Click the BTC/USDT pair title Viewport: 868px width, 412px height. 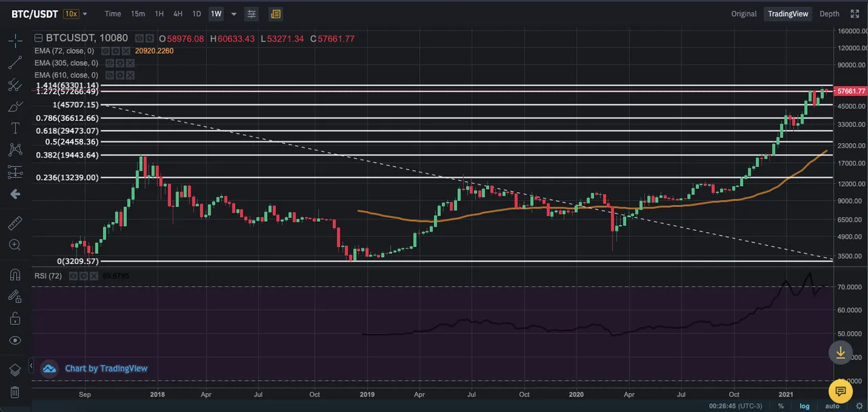click(x=35, y=14)
